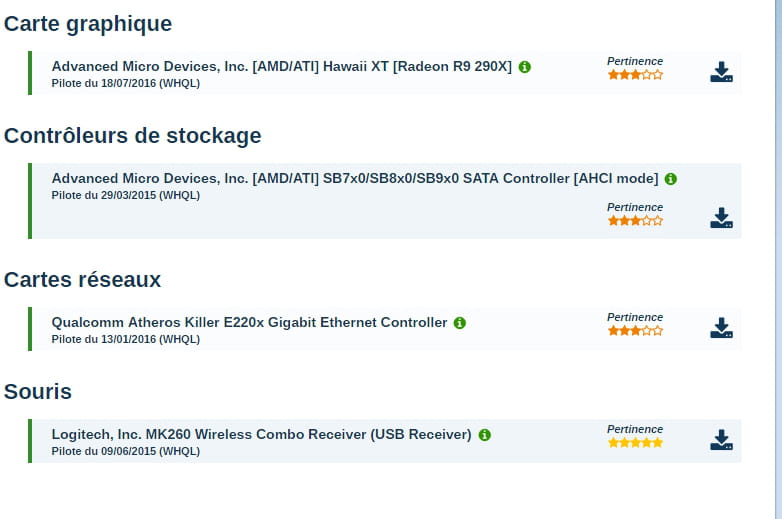This screenshot has width=782, height=519.
Task: Download the SATA Controller AHCI driver
Action: 721,218
